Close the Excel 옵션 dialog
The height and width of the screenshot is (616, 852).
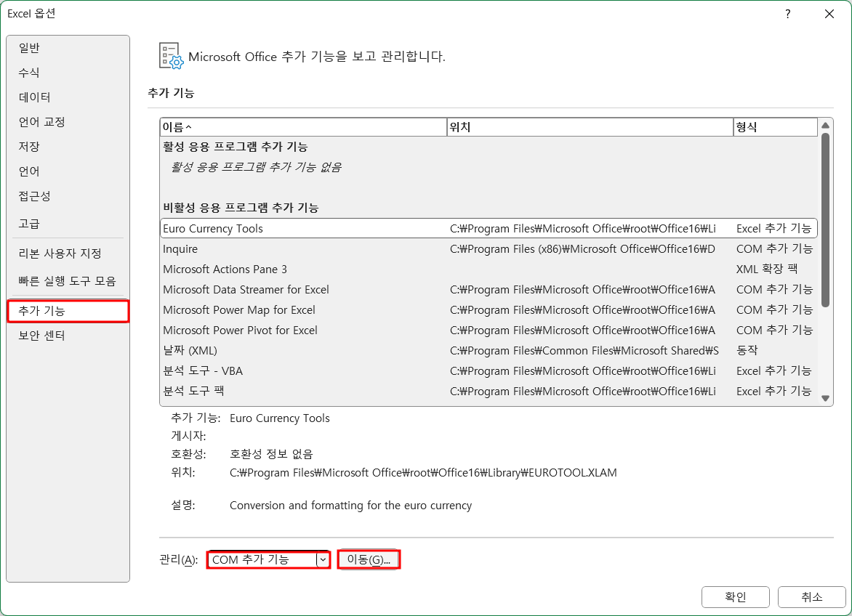tap(829, 14)
